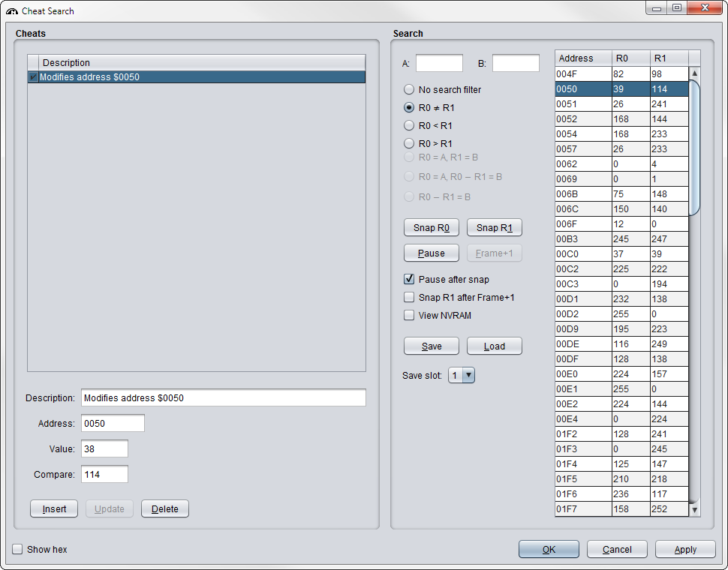Viewport: 728px width, 570px height.
Task: Click into the Value input field
Action: point(104,448)
